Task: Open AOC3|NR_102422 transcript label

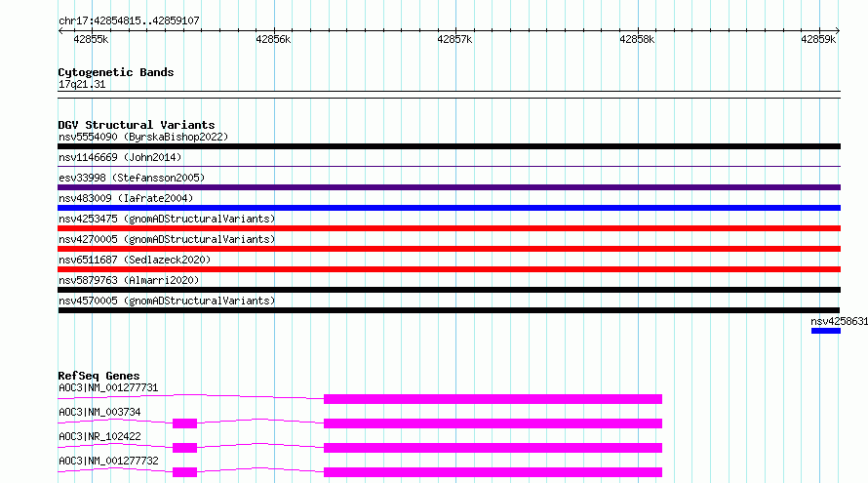Action: [x=99, y=436]
